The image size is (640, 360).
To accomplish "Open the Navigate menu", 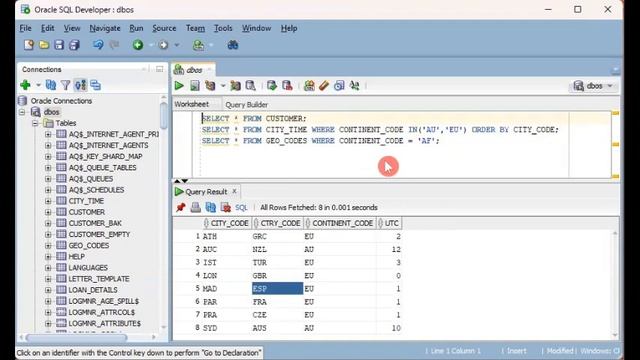I will pos(105,28).
